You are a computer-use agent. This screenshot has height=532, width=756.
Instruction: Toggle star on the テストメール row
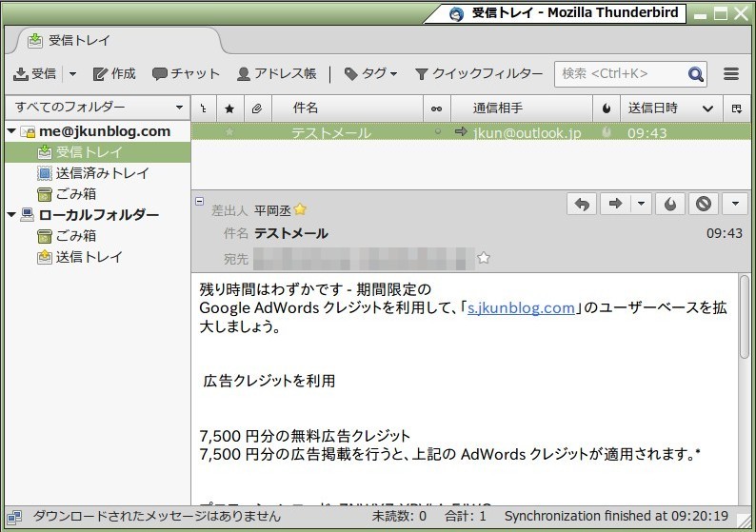230,131
